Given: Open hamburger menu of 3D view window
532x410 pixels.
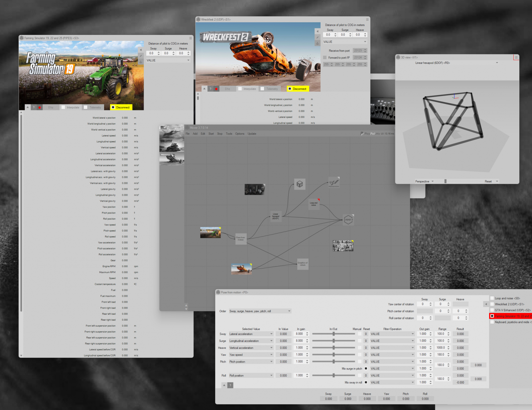Looking at the screenshot, I should click(x=516, y=57).
